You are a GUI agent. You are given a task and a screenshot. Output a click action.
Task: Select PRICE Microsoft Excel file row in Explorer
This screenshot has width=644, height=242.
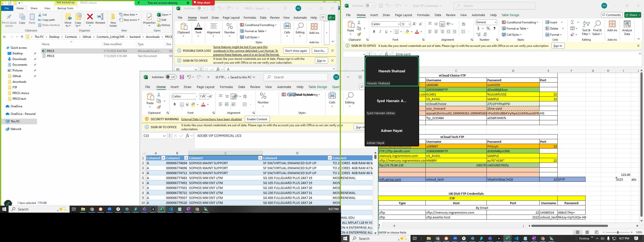(x=107, y=51)
